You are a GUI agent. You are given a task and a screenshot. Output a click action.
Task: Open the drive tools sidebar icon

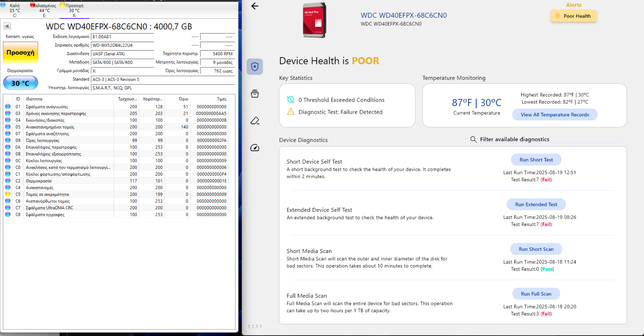[x=255, y=94]
